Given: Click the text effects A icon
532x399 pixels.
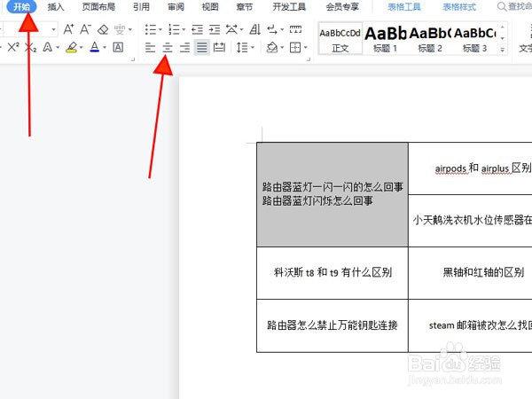Looking at the screenshot, I should [x=48, y=47].
